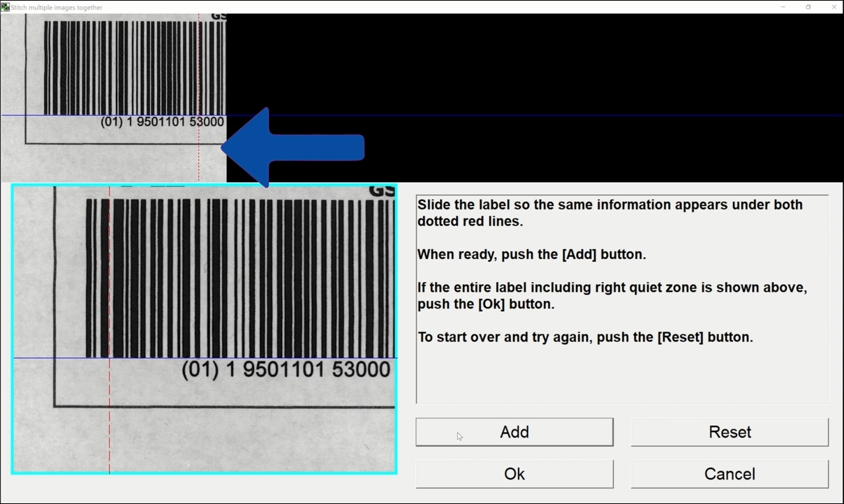844x504 pixels.
Task: Click the instruction text box
Action: coord(622,299)
